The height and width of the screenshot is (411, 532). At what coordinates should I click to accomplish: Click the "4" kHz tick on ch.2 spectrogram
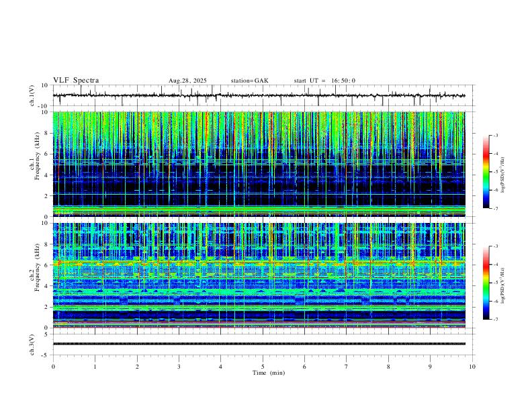pos(46,286)
